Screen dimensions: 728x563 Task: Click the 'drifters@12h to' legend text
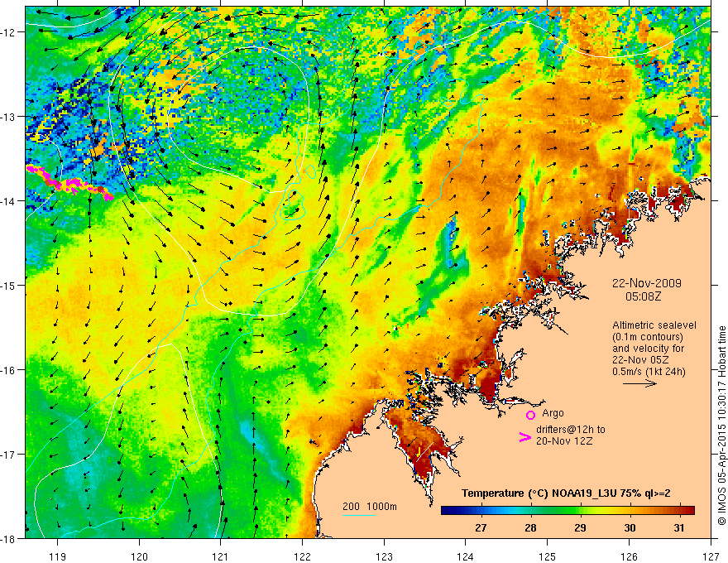point(571,430)
